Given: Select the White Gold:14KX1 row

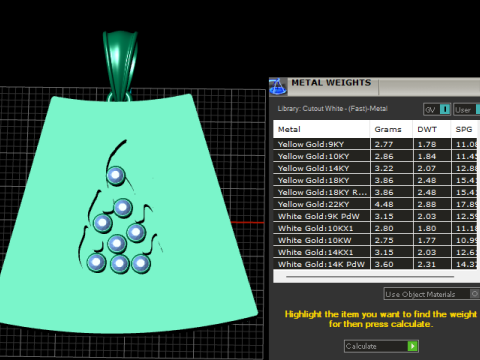Looking at the screenshot, I should point(375,252).
